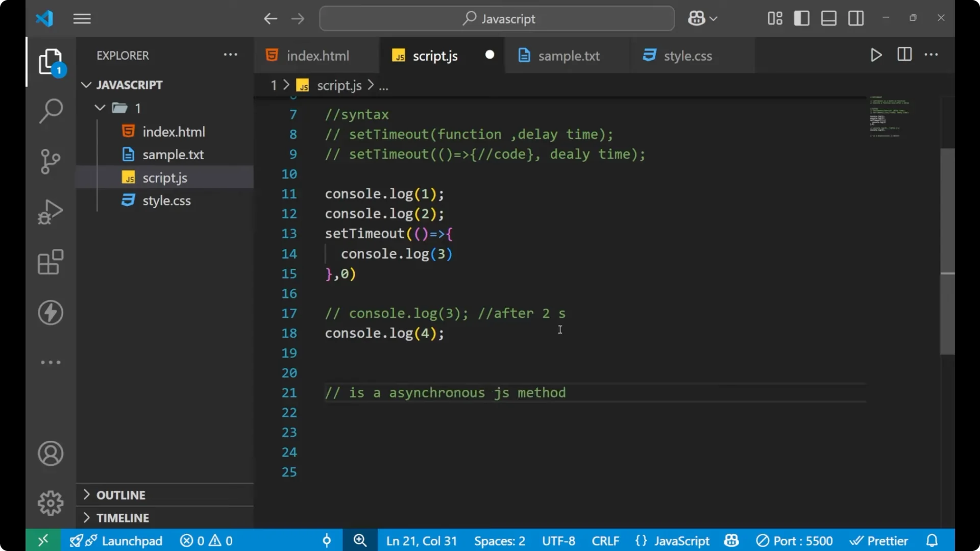Viewport: 980px width, 551px height.
Task: Click the Accounts icon in activity bar
Action: click(51, 454)
